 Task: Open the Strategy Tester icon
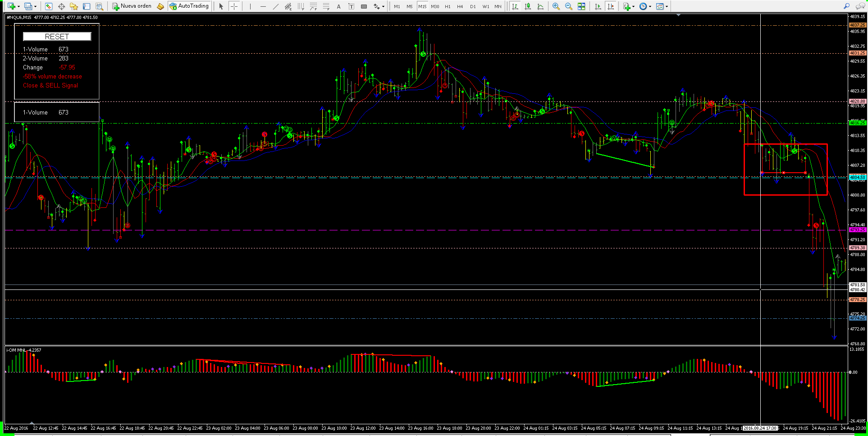(x=99, y=6)
